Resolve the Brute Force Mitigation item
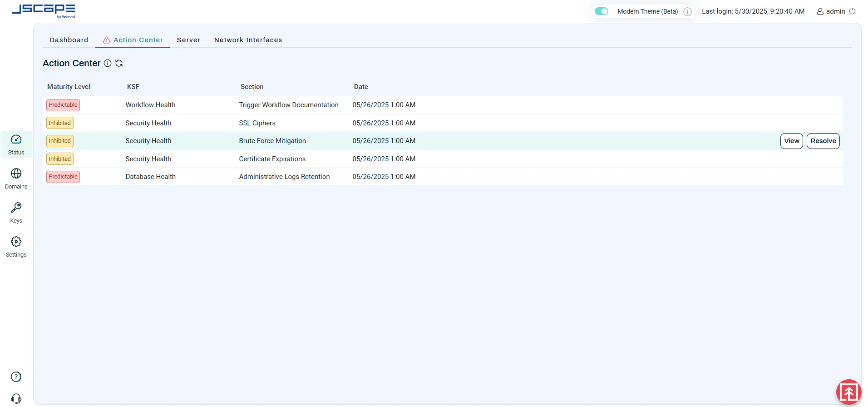The image size is (868, 407). click(823, 141)
